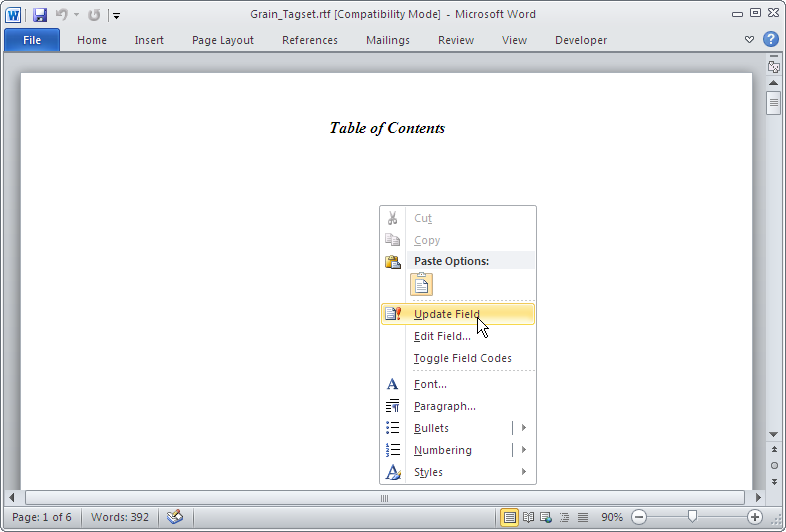Viewport: 786px width, 532px height.
Task: Zoom in with the plus button
Action: click(x=755, y=517)
